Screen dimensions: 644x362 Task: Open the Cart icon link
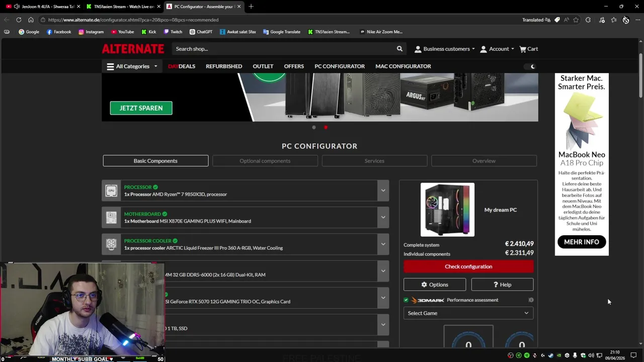(529, 49)
